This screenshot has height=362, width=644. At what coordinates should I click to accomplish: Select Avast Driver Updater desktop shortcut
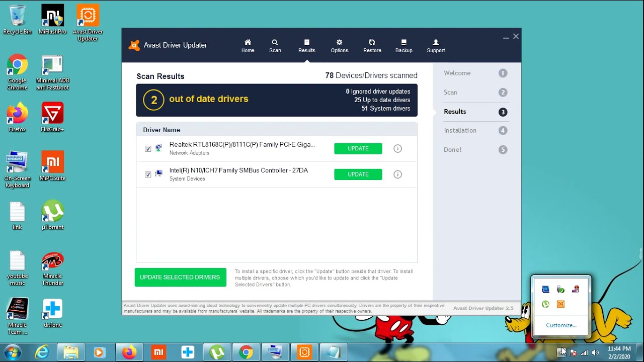pyautogui.click(x=88, y=23)
